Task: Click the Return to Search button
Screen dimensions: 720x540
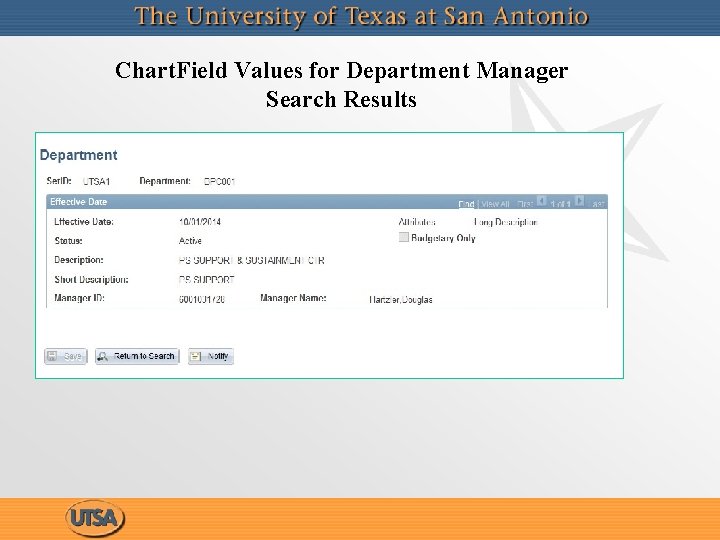Action: [137, 356]
